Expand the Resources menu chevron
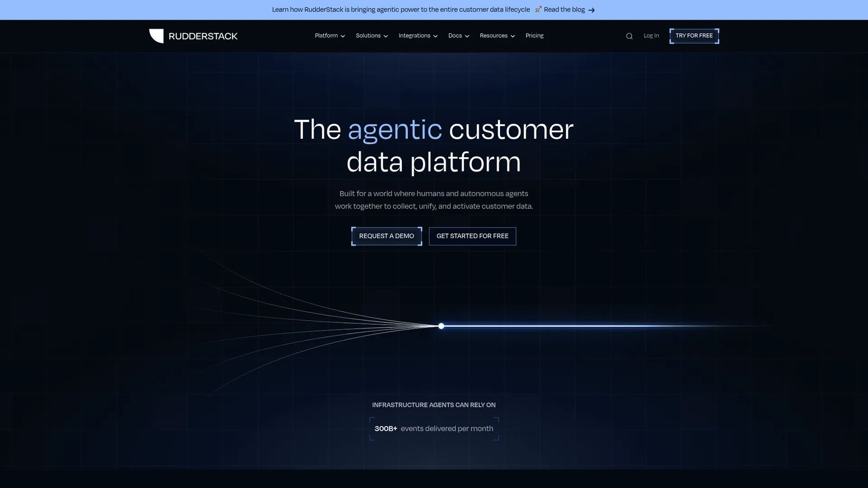The height and width of the screenshot is (488, 868). click(x=513, y=36)
